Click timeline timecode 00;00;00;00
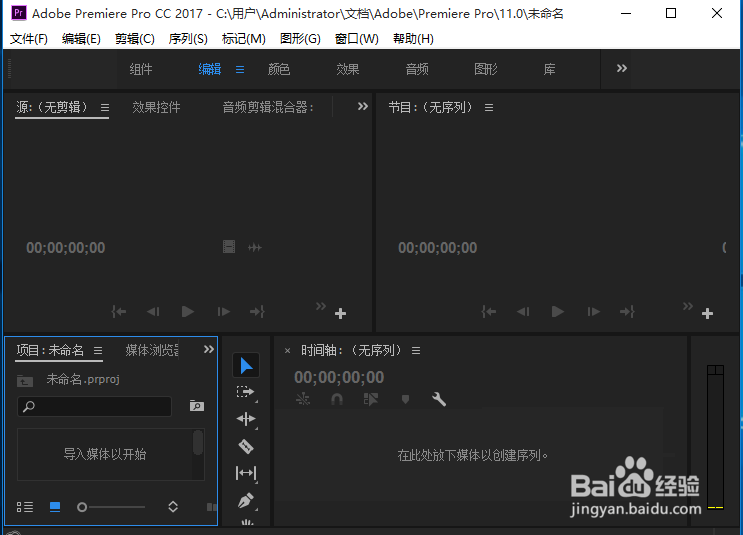Screen dimensions: 743x535 point(339,377)
